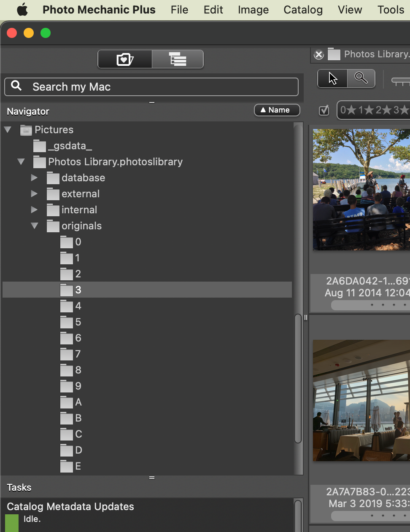Expand the database folder
This screenshot has width=410, height=532.
[35, 178]
